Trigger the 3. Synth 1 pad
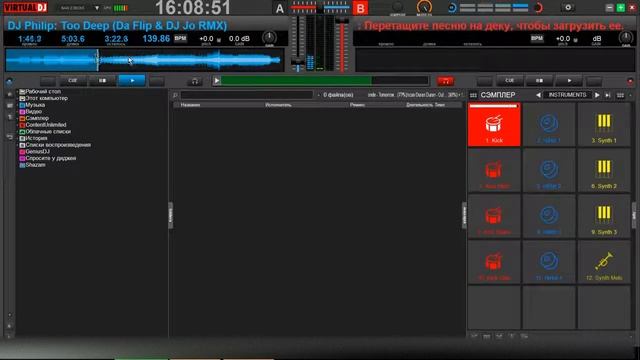Screen dimensions: 640x360 tap(604, 124)
